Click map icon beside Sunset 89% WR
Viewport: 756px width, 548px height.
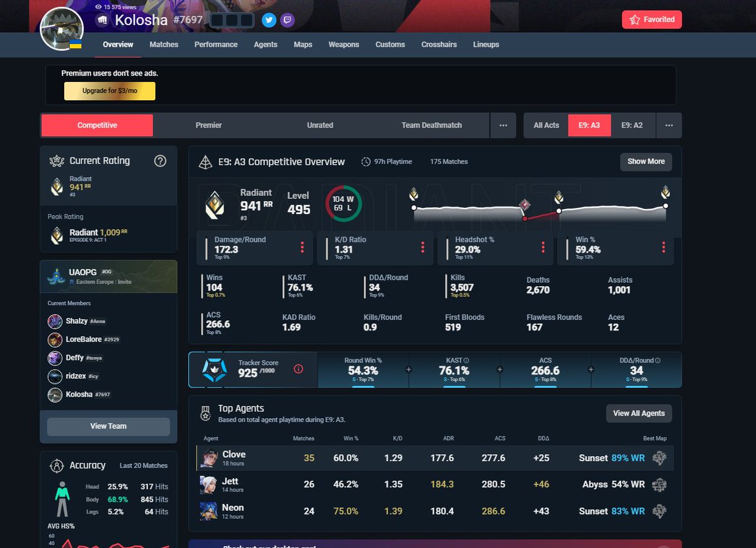pos(660,459)
